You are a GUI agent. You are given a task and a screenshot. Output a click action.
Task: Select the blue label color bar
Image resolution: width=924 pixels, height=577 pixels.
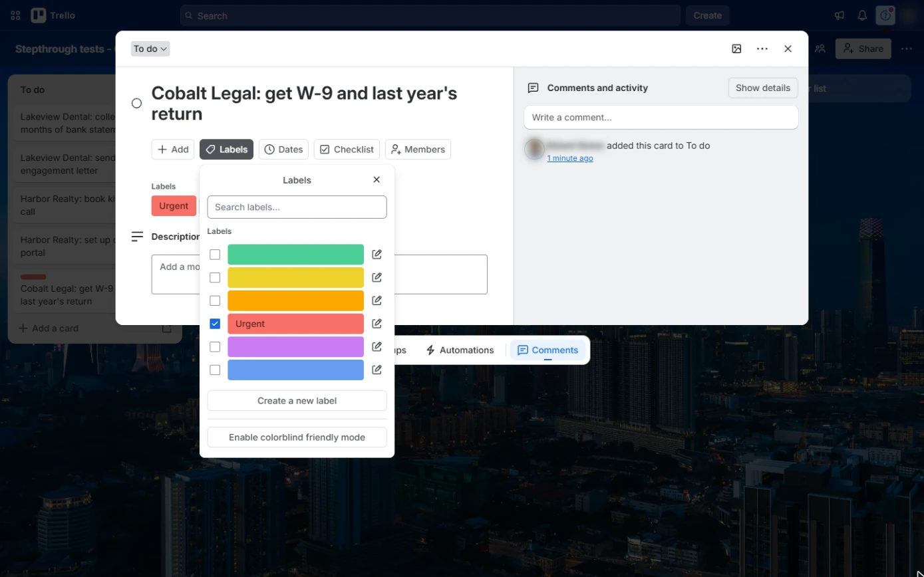coord(295,370)
